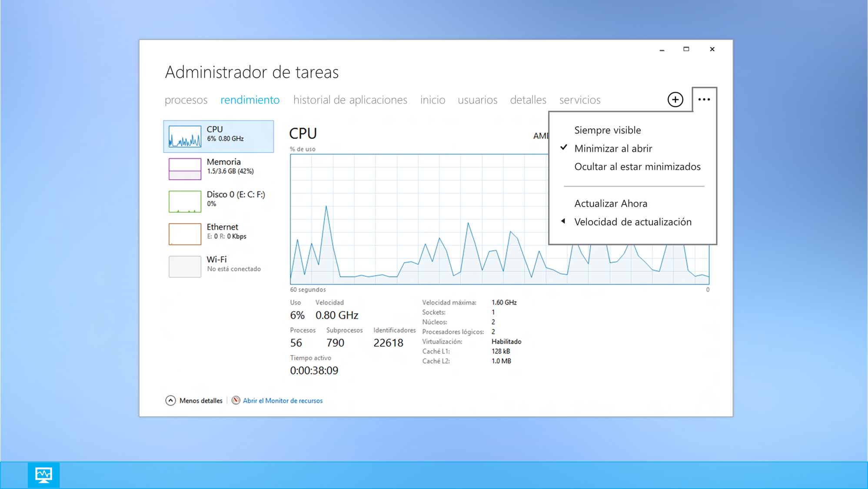Click the Caché L2 1.0 MB value
This screenshot has height=489, width=868.
501,361
